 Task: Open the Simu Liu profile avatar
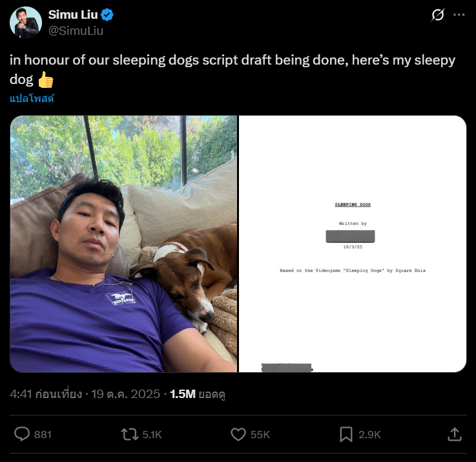pos(26,23)
